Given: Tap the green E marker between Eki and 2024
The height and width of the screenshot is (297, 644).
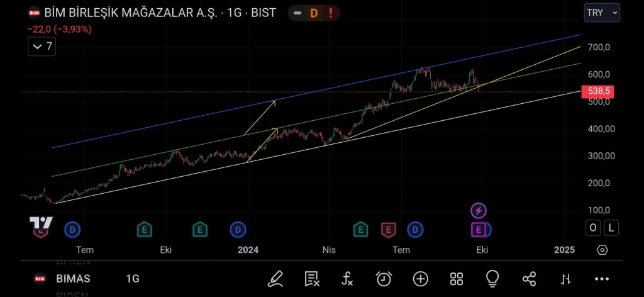Looking at the screenshot, I should click(199, 230).
